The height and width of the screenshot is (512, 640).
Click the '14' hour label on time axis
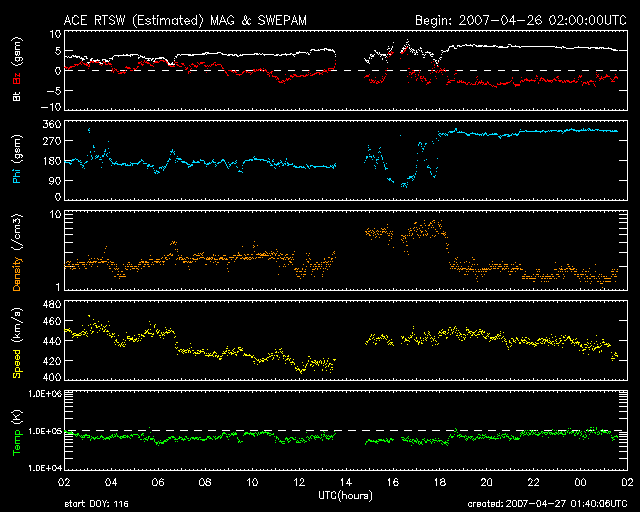[x=346, y=482]
